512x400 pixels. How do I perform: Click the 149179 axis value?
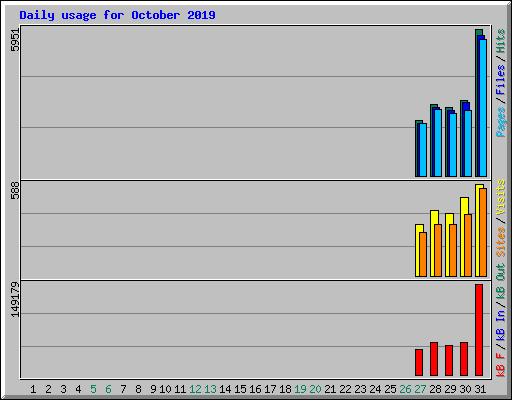point(15,299)
